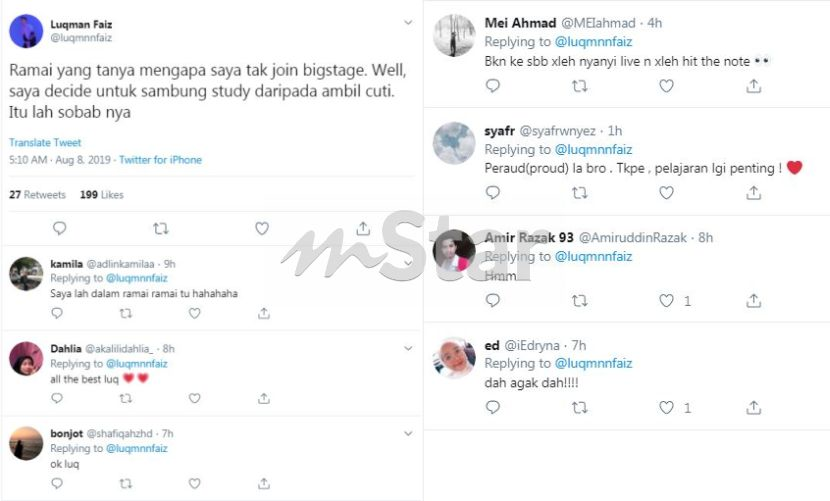Like Luqman Faiz's main tweet
Image resolution: width=830 pixels, height=501 pixels.
262,228
